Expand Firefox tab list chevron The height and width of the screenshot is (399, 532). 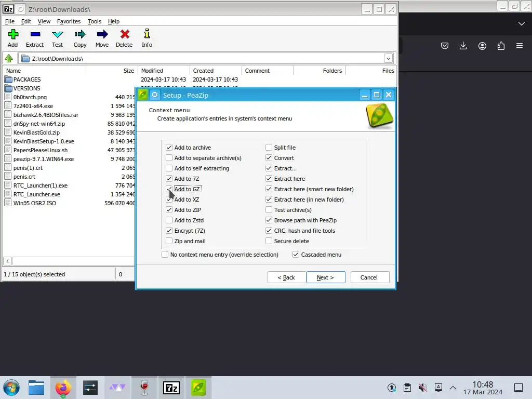pyautogui.click(x=522, y=24)
